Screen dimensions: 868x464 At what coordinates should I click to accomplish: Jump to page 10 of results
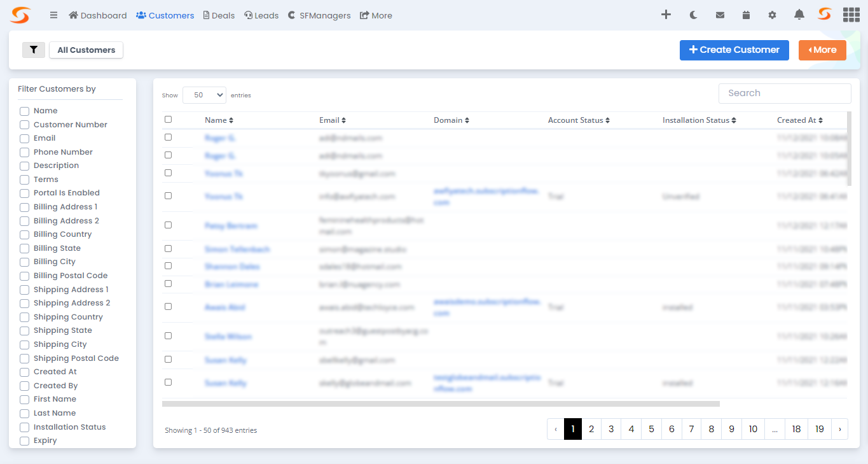[752, 428]
